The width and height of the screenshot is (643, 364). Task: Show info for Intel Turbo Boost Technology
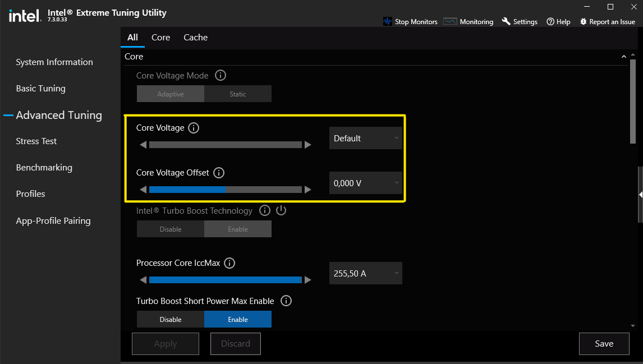point(265,211)
